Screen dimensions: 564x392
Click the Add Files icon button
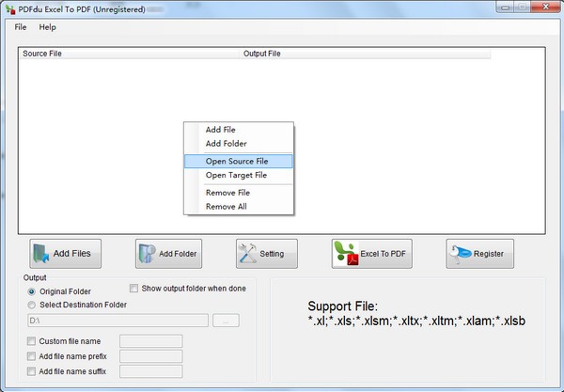(x=66, y=254)
